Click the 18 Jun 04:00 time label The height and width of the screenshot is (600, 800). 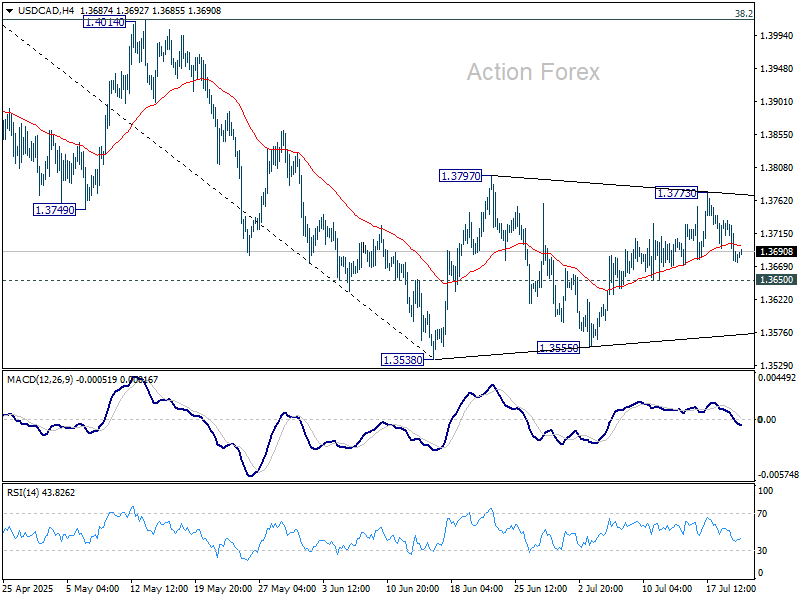pyautogui.click(x=477, y=589)
